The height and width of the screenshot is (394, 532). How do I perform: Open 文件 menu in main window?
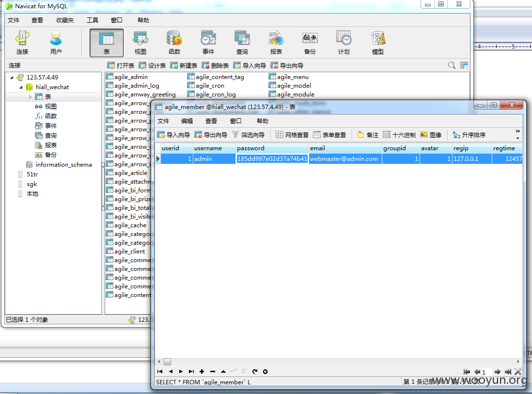[x=14, y=20]
